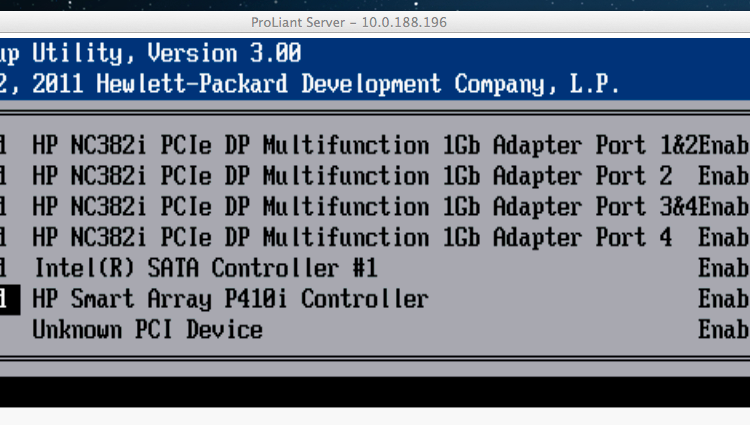The image size is (750, 425).
Task: Toggle the enabled status for Port 2 adapter
Action: [x=724, y=176]
